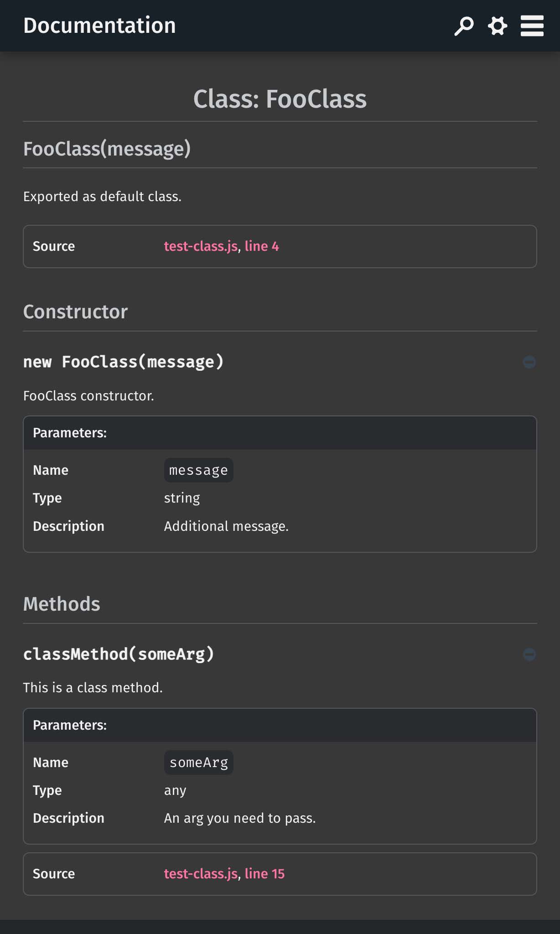
Task: Click the "message" parameter name chip
Action: (198, 470)
